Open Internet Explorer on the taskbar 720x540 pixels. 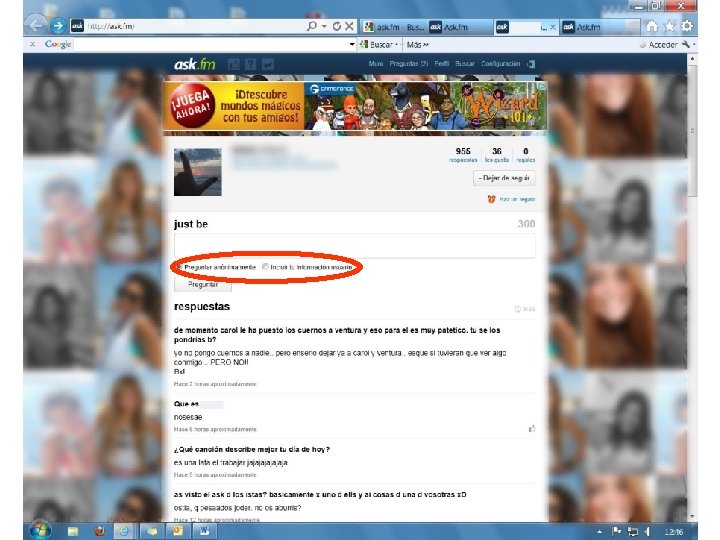[x=124, y=531]
